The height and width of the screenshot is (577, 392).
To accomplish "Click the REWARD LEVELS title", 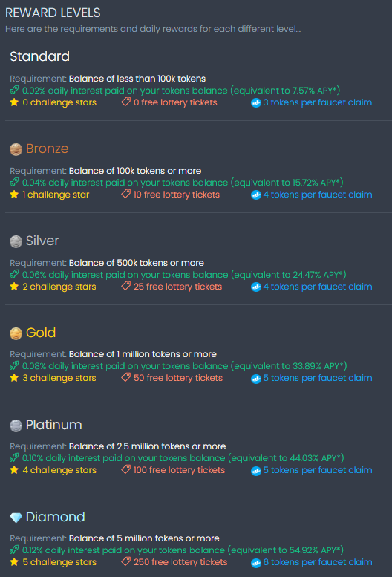I will [x=53, y=13].
